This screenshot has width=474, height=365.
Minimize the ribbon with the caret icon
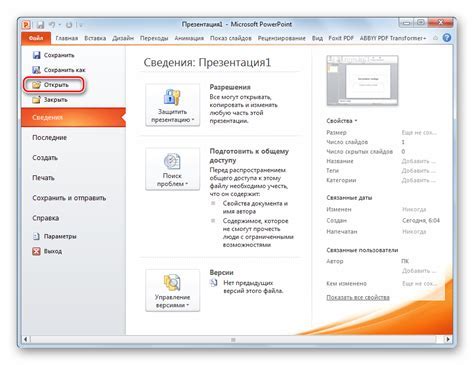[x=435, y=38]
